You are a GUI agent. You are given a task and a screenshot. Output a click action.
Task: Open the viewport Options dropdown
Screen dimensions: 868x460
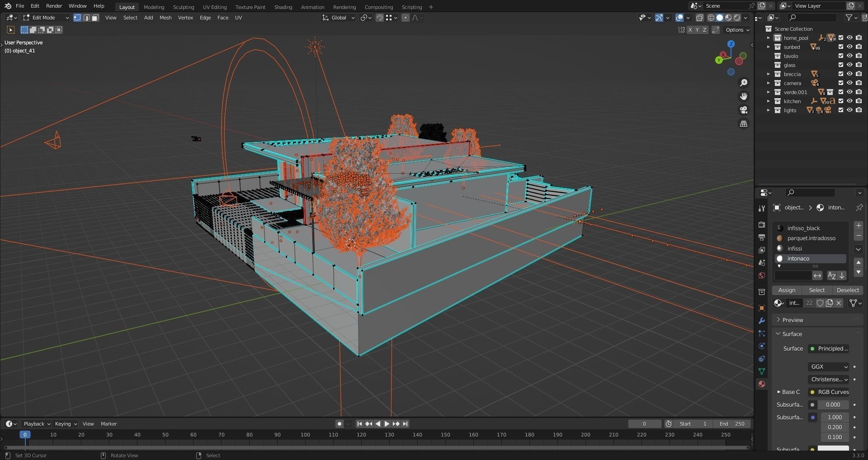737,30
